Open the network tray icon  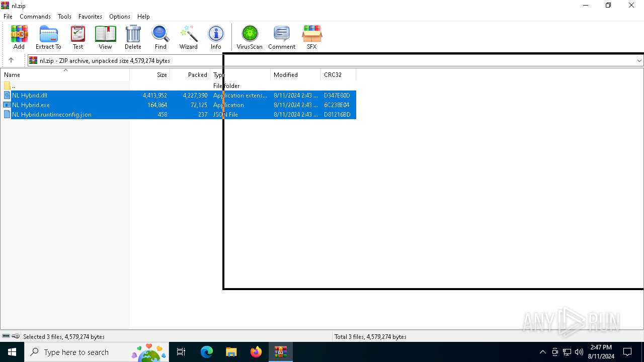pyautogui.click(x=567, y=352)
